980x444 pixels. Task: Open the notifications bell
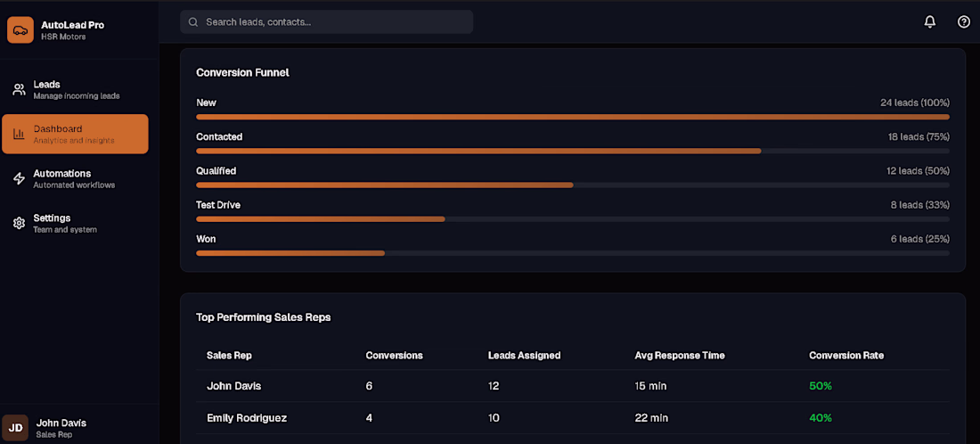930,21
